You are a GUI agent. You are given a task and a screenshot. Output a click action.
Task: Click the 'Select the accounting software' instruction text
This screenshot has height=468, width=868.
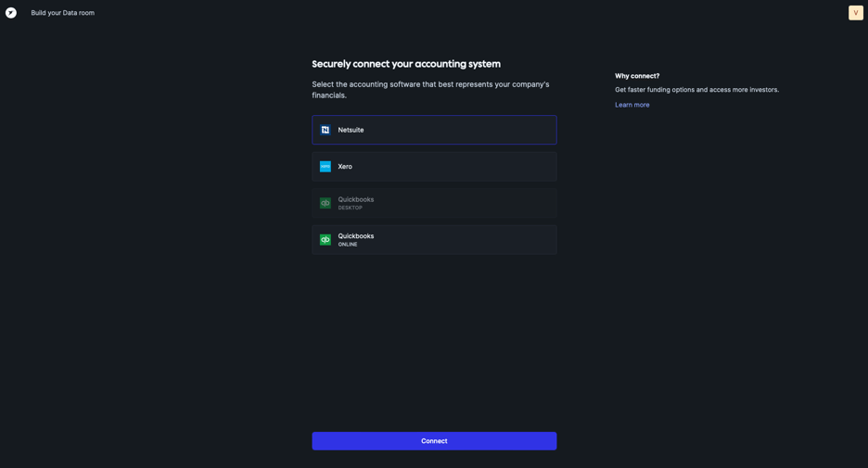pos(430,90)
